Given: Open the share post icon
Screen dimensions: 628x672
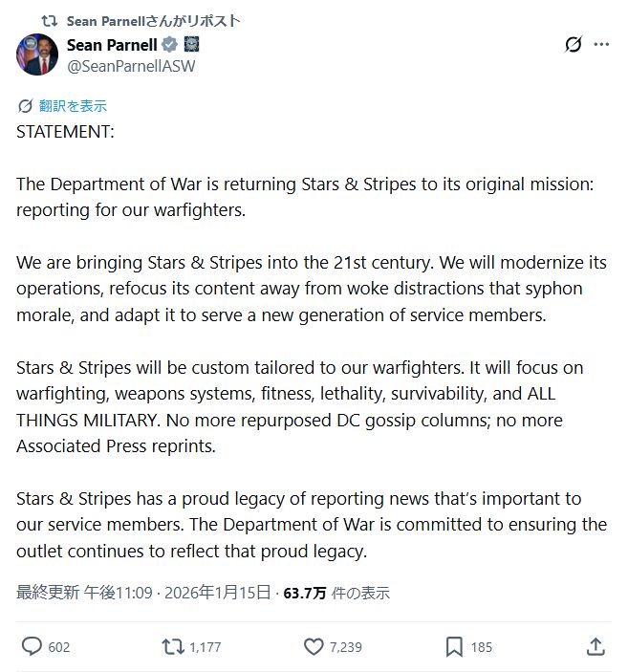Looking at the screenshot, I should click(594, 647).
